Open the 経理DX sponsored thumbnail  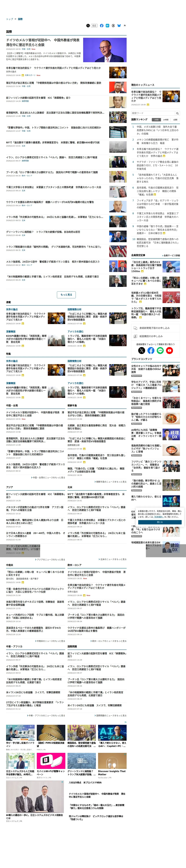[x=171, y=435]
